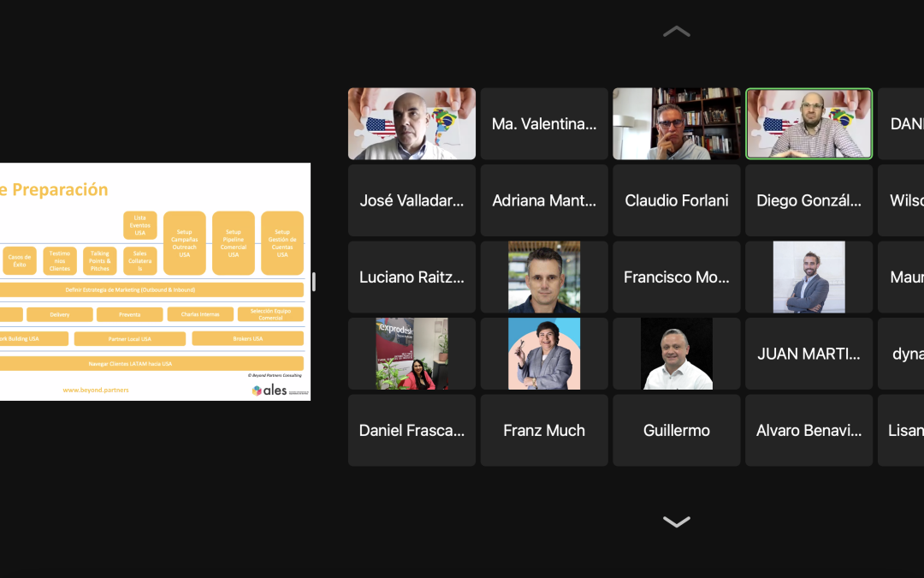Select video tile of man in white sweater
The height and width of the screenshot is (578, 924).
[412, 124]
